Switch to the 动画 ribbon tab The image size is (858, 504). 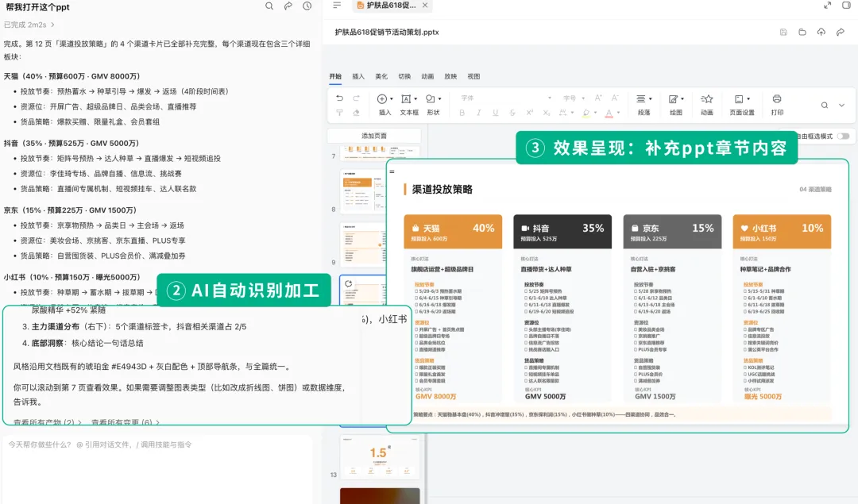427,76
